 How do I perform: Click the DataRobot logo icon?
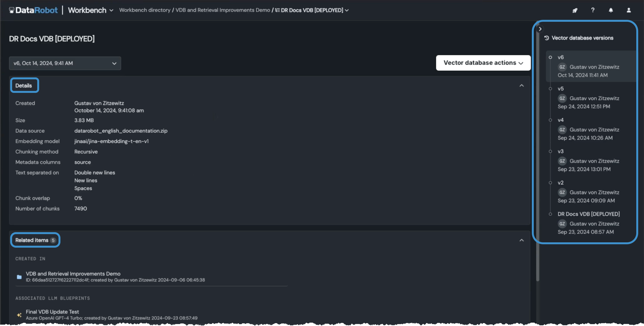[12, 10]
